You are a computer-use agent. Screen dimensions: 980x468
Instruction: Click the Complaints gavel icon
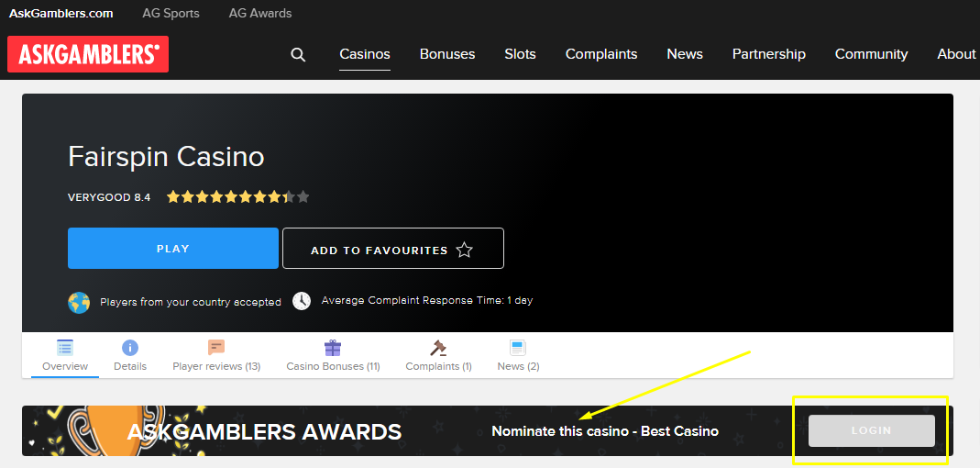point(438,347)
